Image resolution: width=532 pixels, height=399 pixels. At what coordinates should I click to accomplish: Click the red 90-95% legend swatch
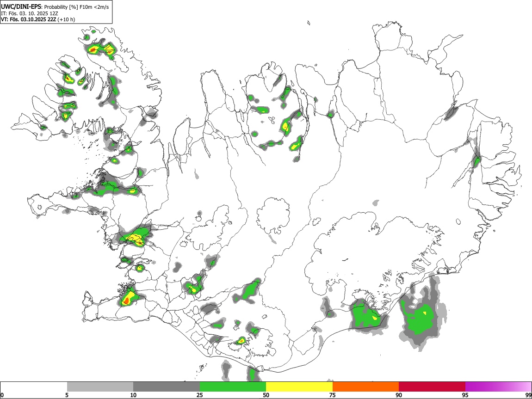[432, 387]
